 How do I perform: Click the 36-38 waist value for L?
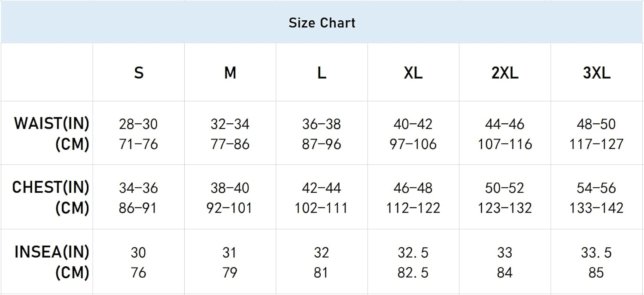[x=322, y=124]
